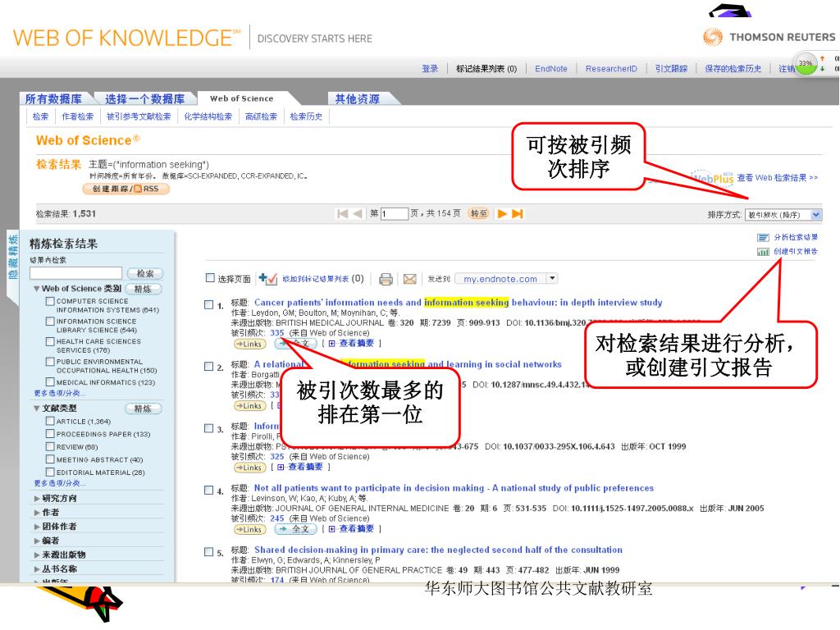Image resolution: width=840 pixels, height=630 pixels.
Task: Click the login (登录) link
Action: tap(430, 69)
